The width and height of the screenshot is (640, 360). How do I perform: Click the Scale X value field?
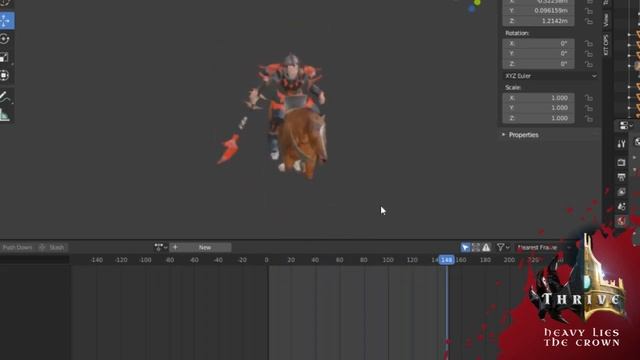point(538,98)
